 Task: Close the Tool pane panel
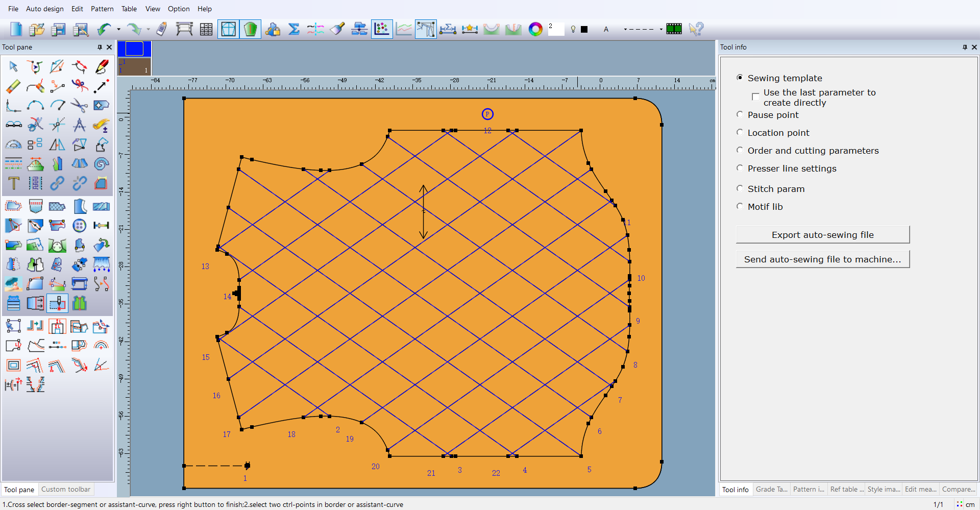pos(109,47)
